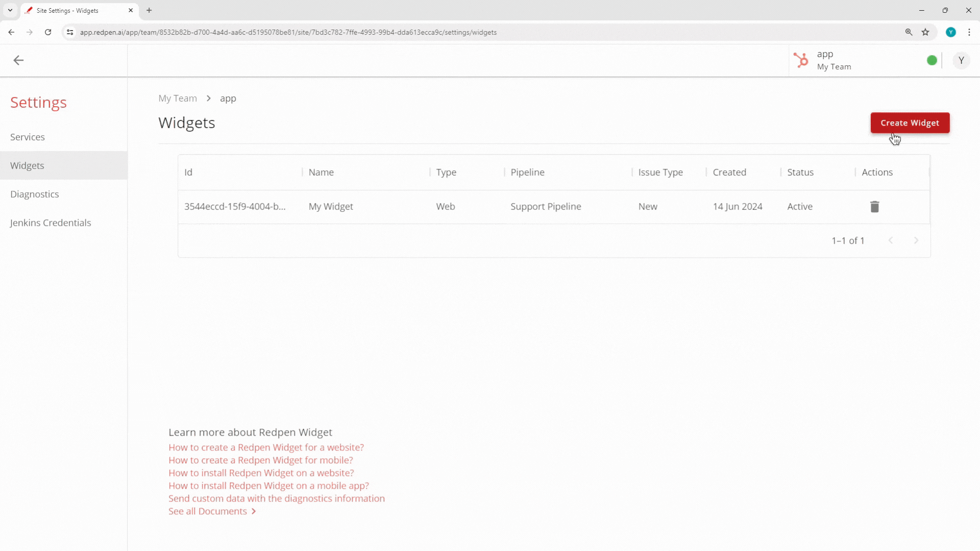Click the green status indicator dot

coord(932,60)
